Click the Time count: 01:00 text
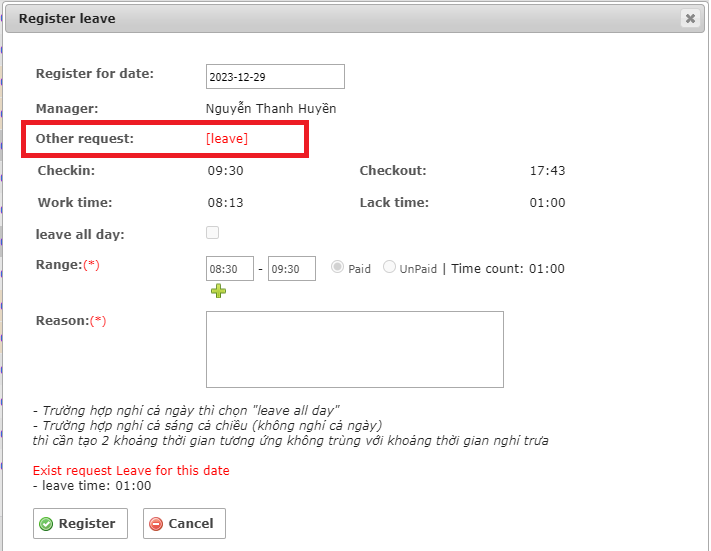The height and width of the screenshot is (551, 711). tap(508, 268)
